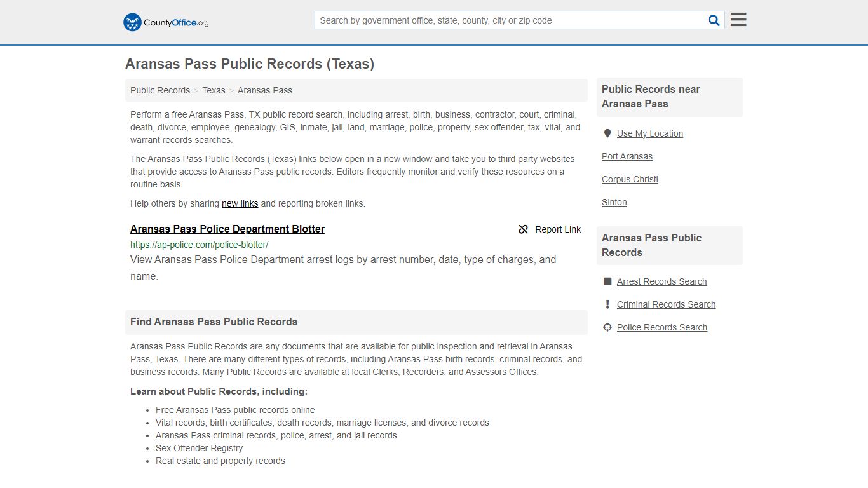Open Aransas Pass Police Department Blotter
The height and width of the screenshot is (488, 868).
tap(227, 229)
